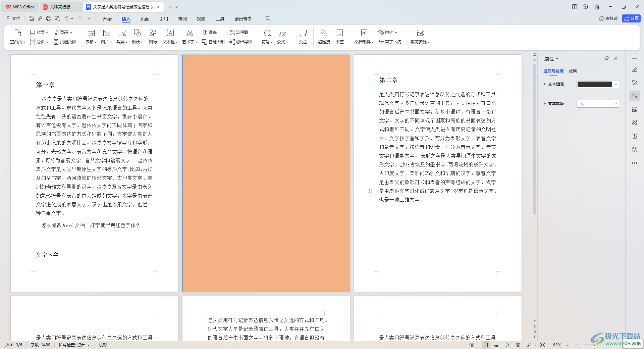The height and width of the screenshot is (349, 644).
Task: Toggle eye protection mode in status bar
Action: (x=472, y=345)
